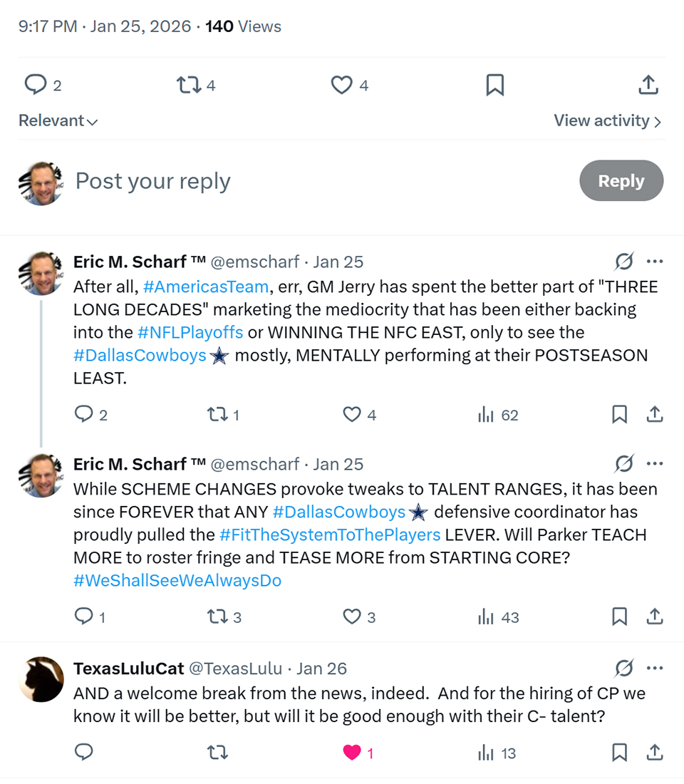View analytics showing 62 views
The height and width of the screenshot is (784, 684).
[498, 415]
